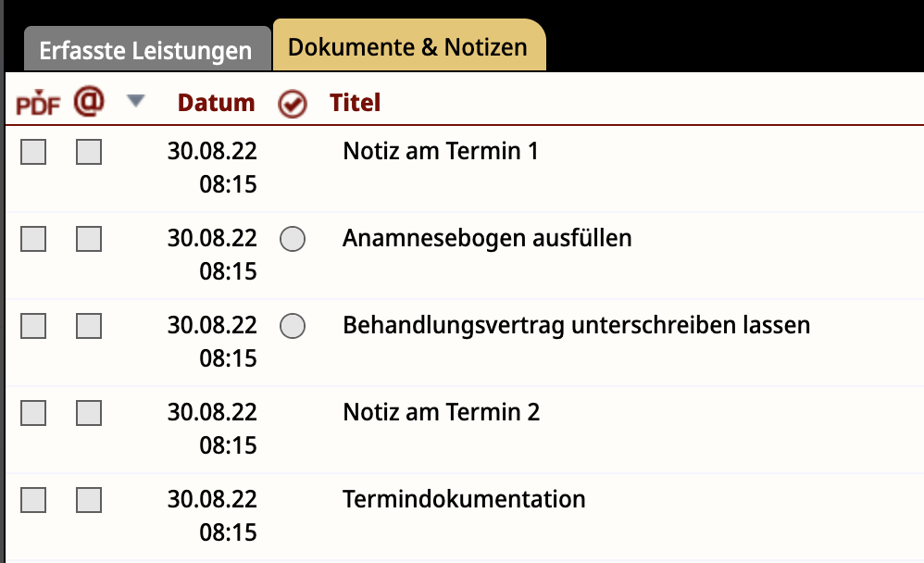Mark Anamnesebogen ausfüllen task as done
The image size is (924, 563).
pyautogui.click(x=293, y=239)
